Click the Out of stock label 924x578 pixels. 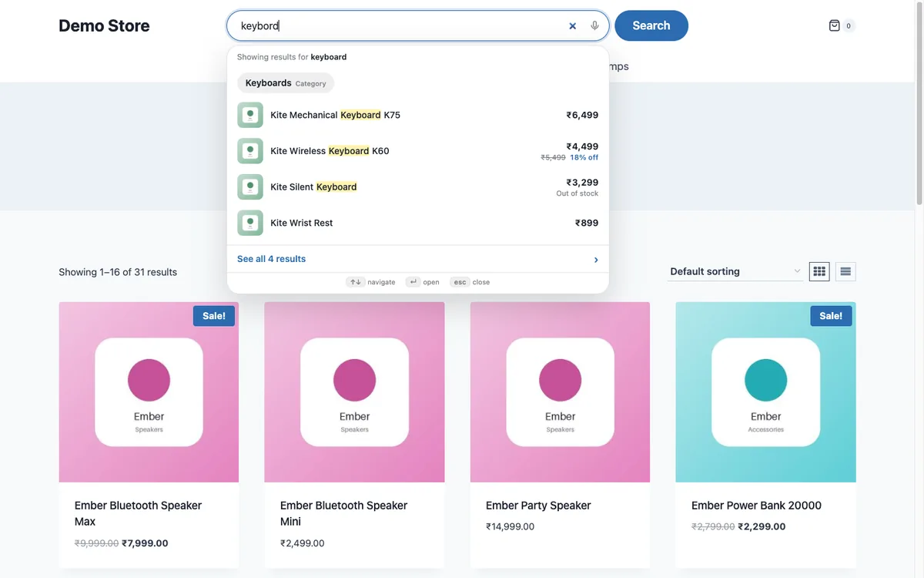(x=577, y=193)
